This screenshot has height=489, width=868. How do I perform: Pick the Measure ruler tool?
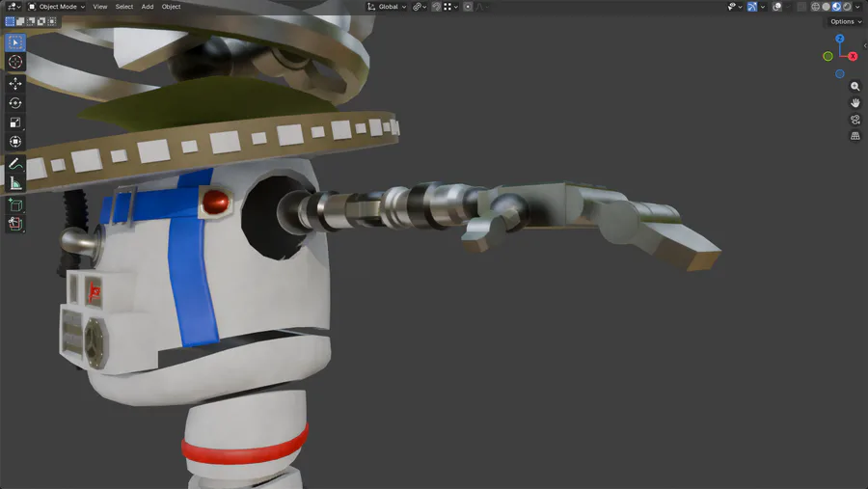14,182
